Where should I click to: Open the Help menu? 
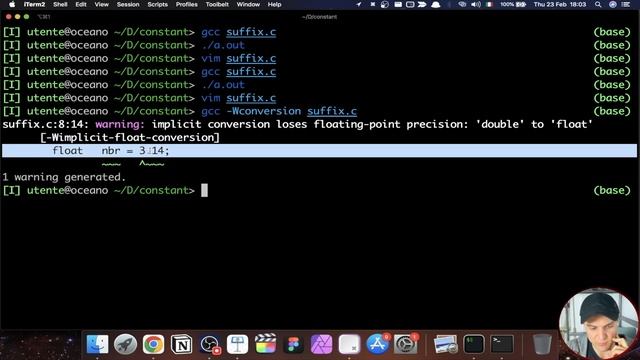(x=274, y=4)
